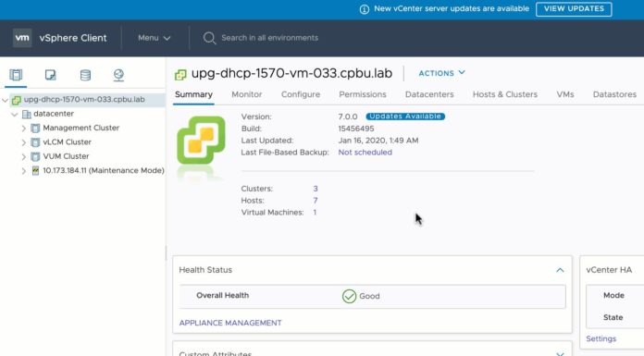Click the green Overall Health checkmark icon

[349, 296]
